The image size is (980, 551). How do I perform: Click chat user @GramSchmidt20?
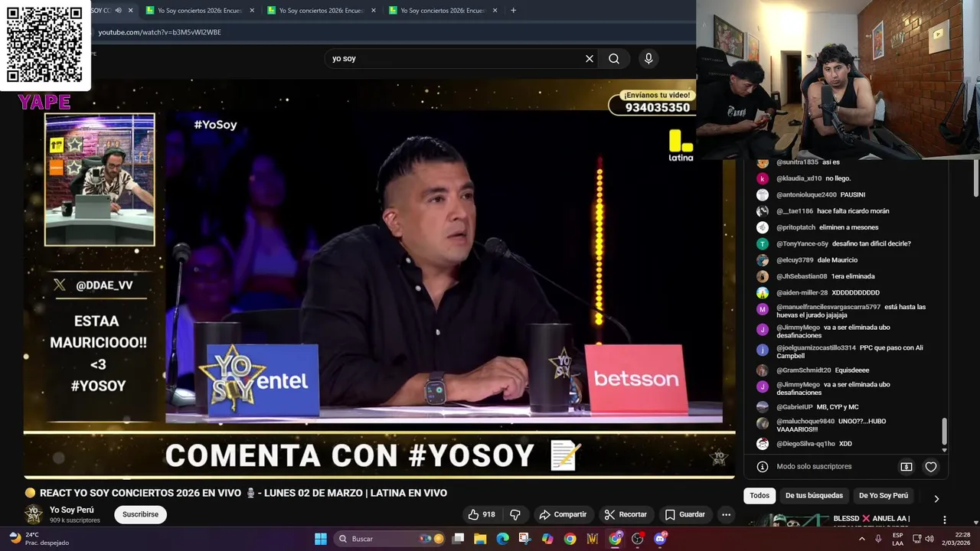803,370
